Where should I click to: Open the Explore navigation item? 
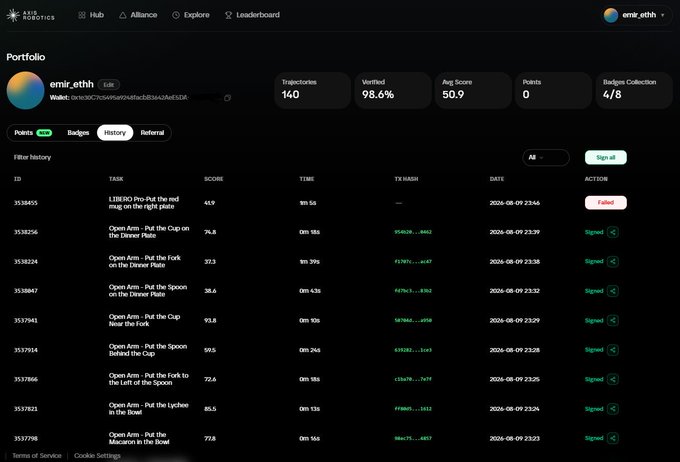coord(191,15)
